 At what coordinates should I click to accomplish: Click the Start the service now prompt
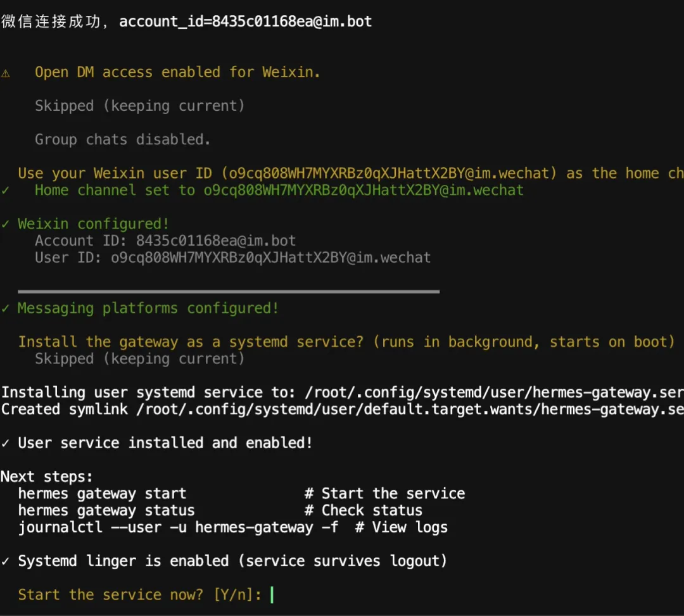pyautogui.click(x=111, y=595)
